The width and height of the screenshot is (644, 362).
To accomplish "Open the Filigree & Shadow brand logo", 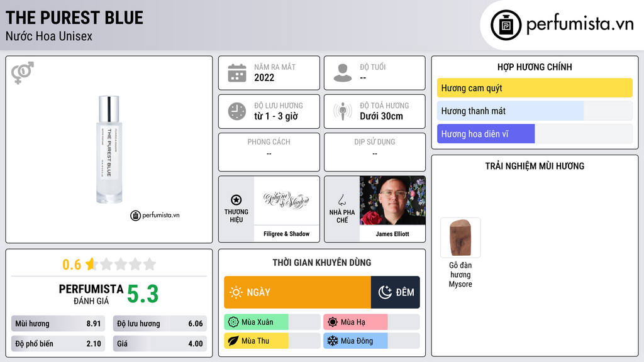I will (x=286, y=200).
